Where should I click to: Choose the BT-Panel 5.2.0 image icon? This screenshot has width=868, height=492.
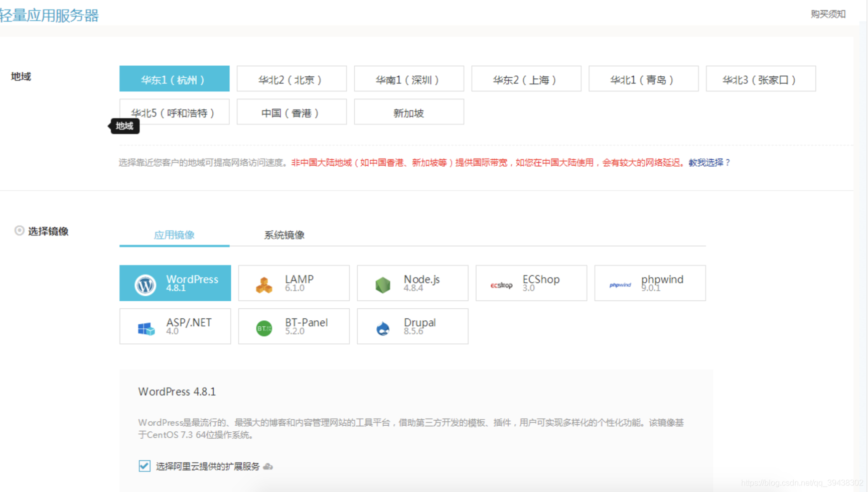264,328
